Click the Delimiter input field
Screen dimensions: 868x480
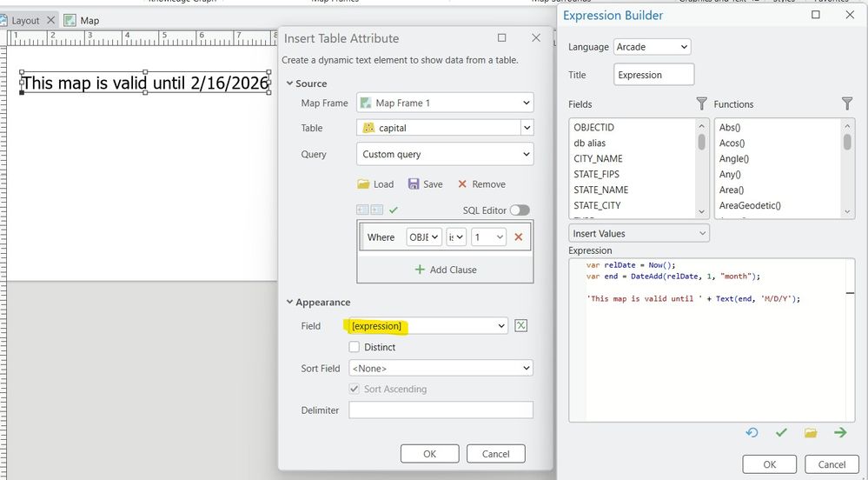point(441,410)
